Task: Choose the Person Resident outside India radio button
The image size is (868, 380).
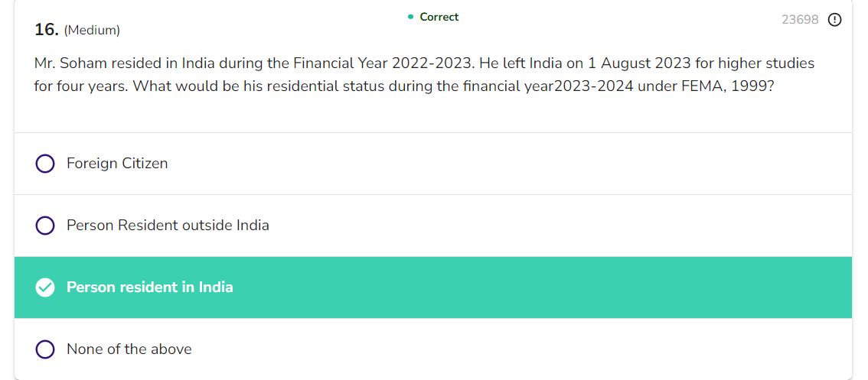Action: click(45, 226)
